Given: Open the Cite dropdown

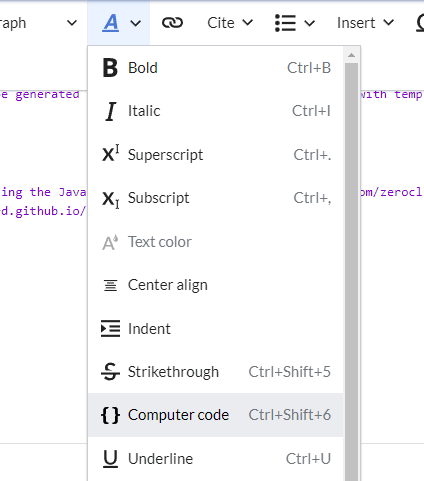Looking at the screenshot, I should coord(230,23).
